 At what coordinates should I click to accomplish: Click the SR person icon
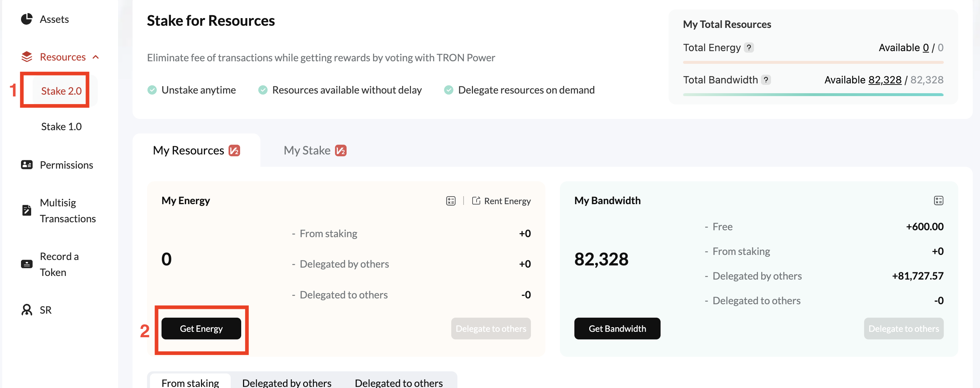click(x=27, y=310)
